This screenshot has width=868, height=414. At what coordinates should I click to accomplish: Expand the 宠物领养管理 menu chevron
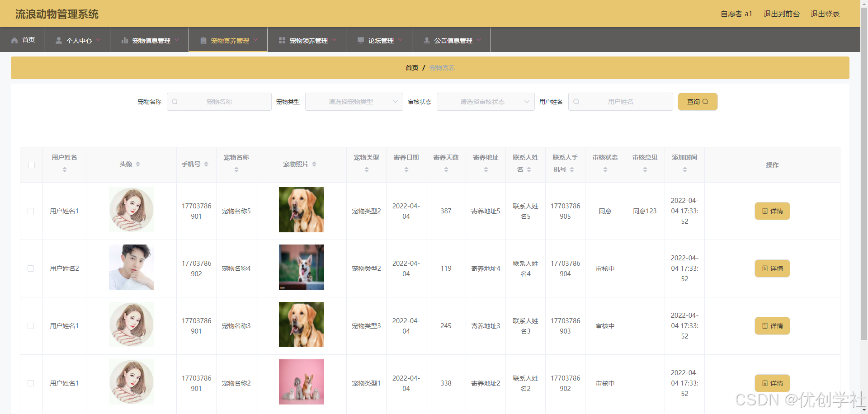(x=334, y=40)
